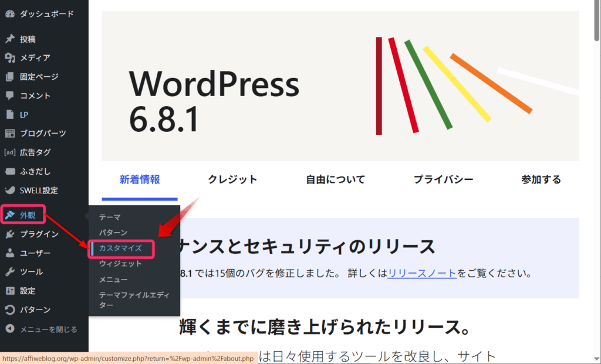This screenshot has width=601, height=364.
Task: Choose テーマ from the 外観 submenu
Action: 110,217
